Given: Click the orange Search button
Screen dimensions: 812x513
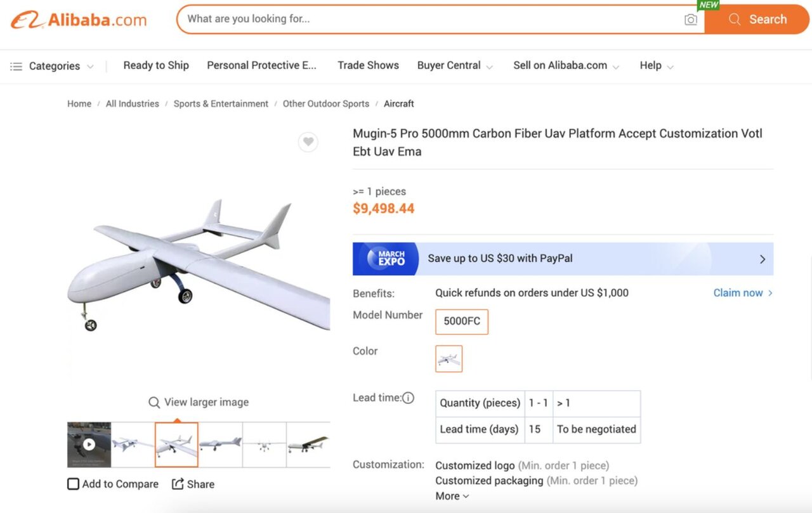Looking at the screenshot, I should [x=757, y=20].
